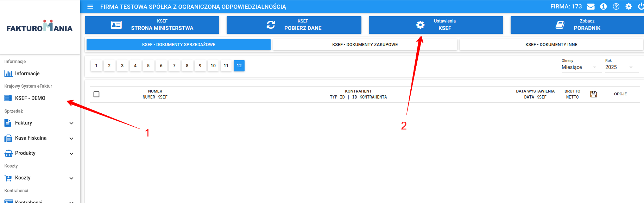
Task: Click the KSEF POBIERZ DANE button
Action: [294, 25]
